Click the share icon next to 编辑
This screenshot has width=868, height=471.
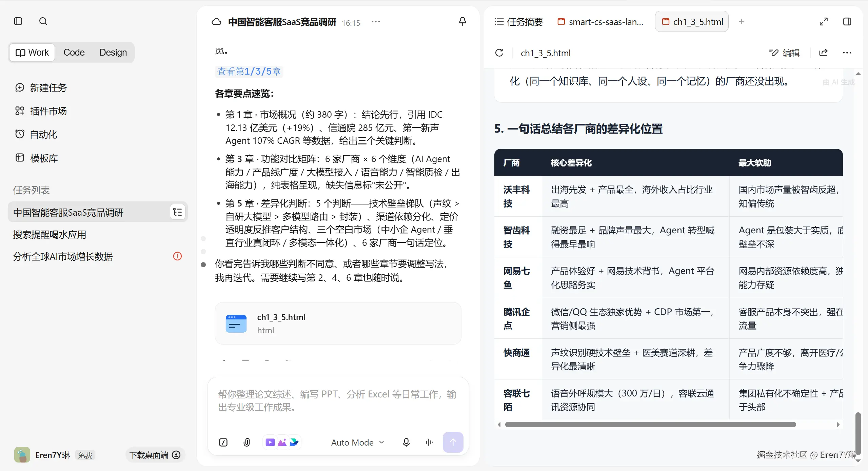823,53
